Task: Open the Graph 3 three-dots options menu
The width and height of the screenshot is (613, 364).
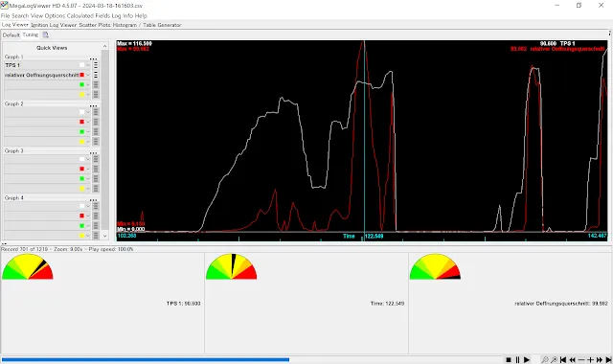Action: 93,152
